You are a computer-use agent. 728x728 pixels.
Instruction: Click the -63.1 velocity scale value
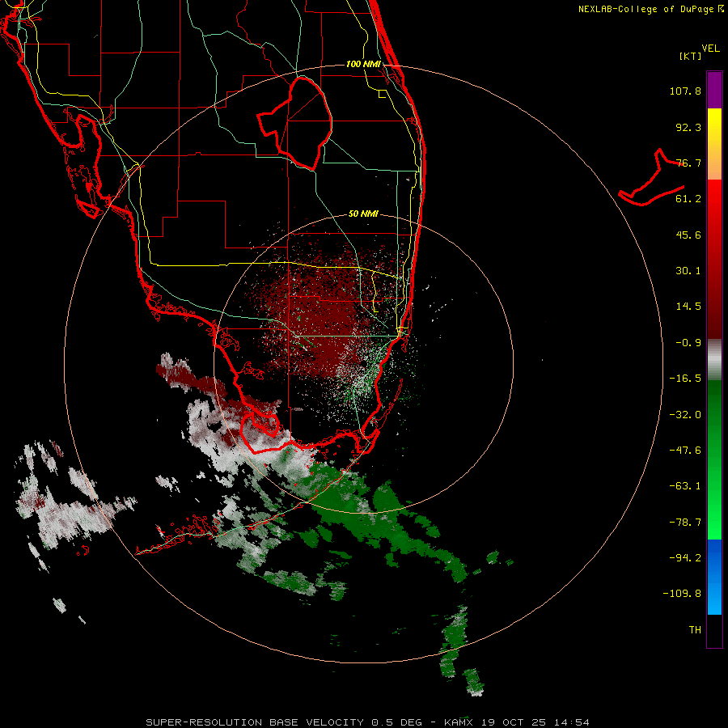(x=685, y=486)
